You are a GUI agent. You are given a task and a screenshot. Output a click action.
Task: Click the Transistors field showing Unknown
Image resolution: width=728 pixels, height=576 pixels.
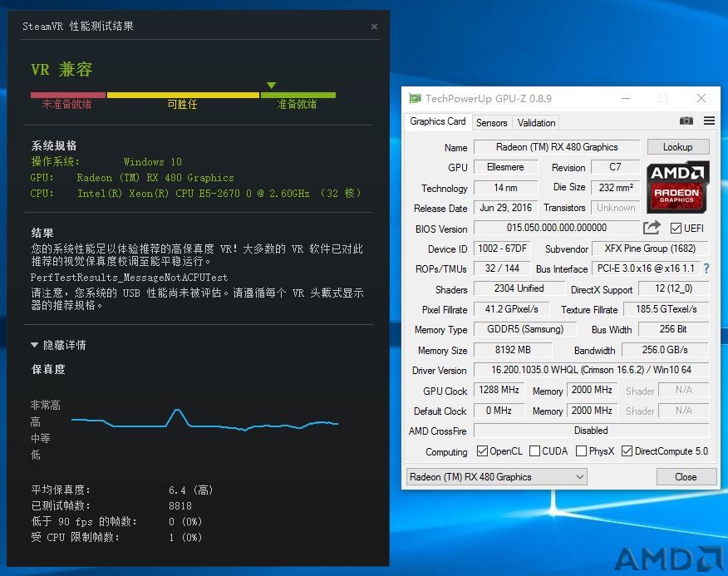click(615, 208)
